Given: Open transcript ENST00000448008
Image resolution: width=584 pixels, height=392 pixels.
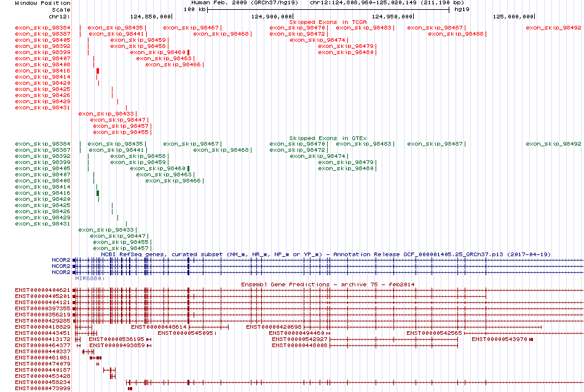Looking at the screenshot, I should 299,345.
